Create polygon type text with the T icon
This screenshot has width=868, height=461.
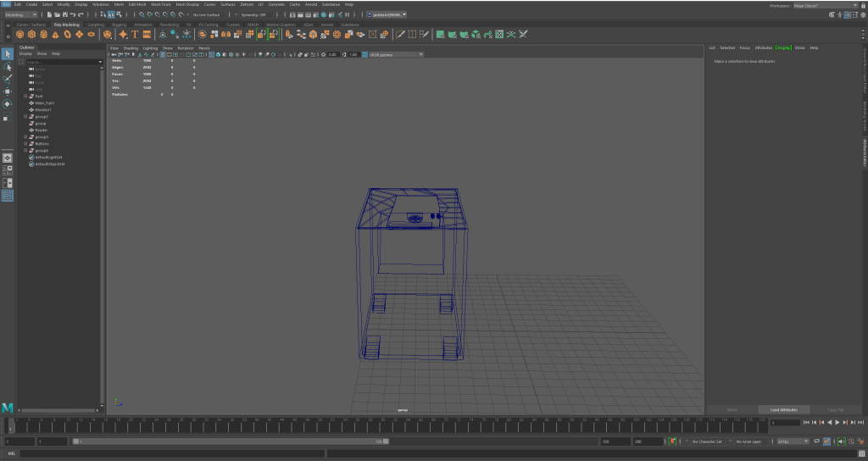tap(135, 35)
